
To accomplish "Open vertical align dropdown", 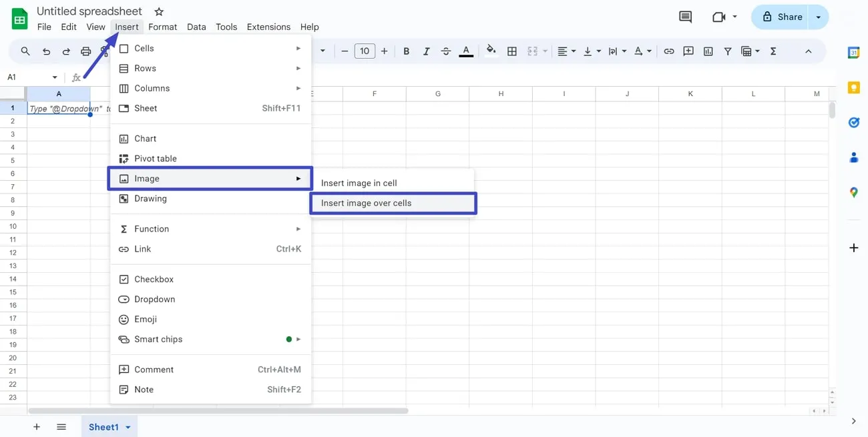I will click(592, 51).
